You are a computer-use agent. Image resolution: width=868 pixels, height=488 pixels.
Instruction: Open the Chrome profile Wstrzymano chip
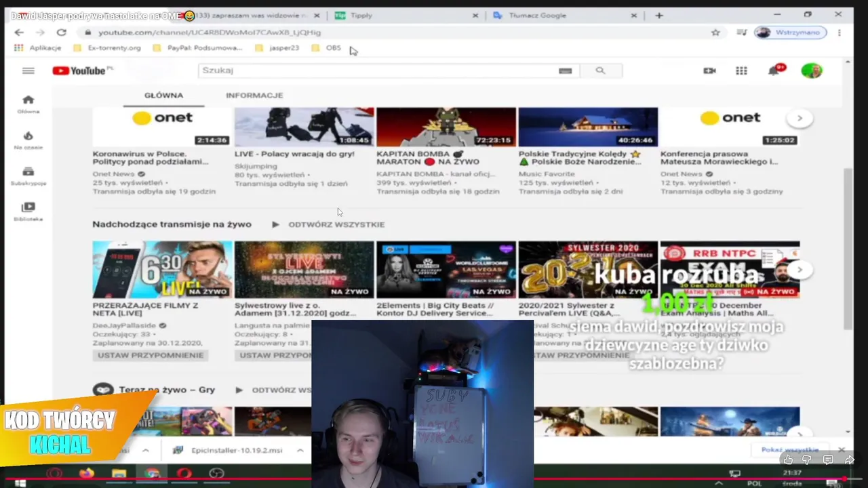[x=791, y=33]
